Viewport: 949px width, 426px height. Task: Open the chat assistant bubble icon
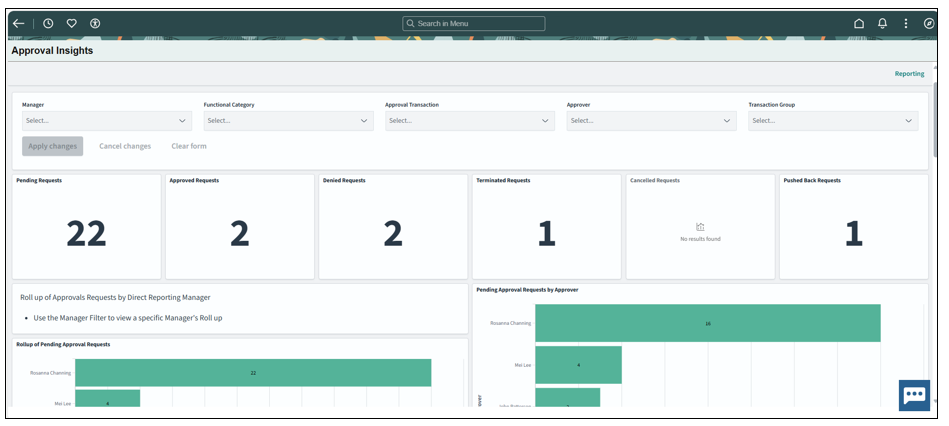point(914,395)
